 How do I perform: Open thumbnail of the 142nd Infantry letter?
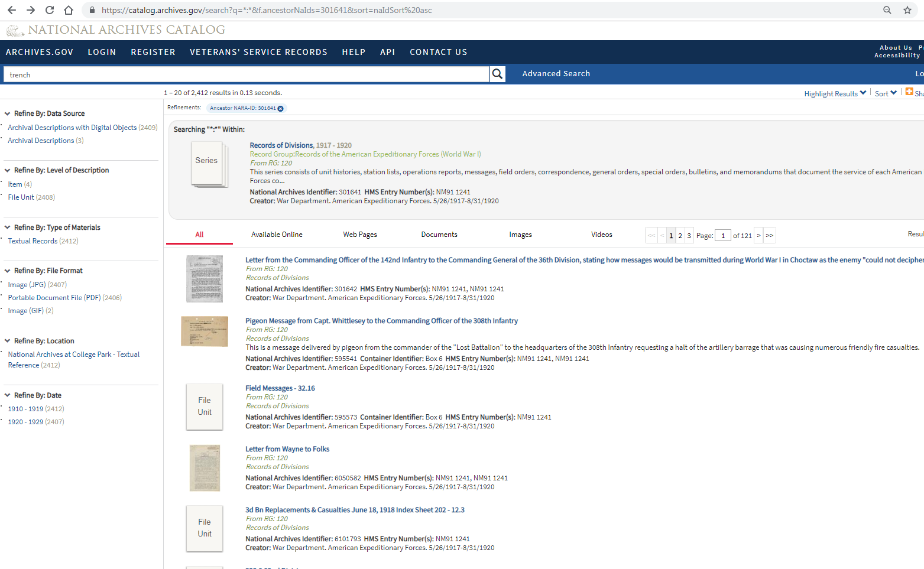(x=205, y=279)
